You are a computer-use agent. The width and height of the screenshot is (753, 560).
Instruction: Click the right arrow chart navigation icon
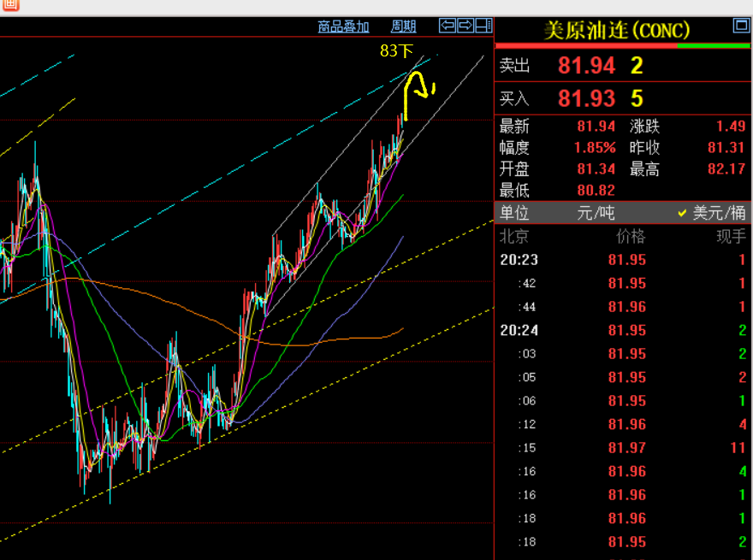[x=465, y=26]
